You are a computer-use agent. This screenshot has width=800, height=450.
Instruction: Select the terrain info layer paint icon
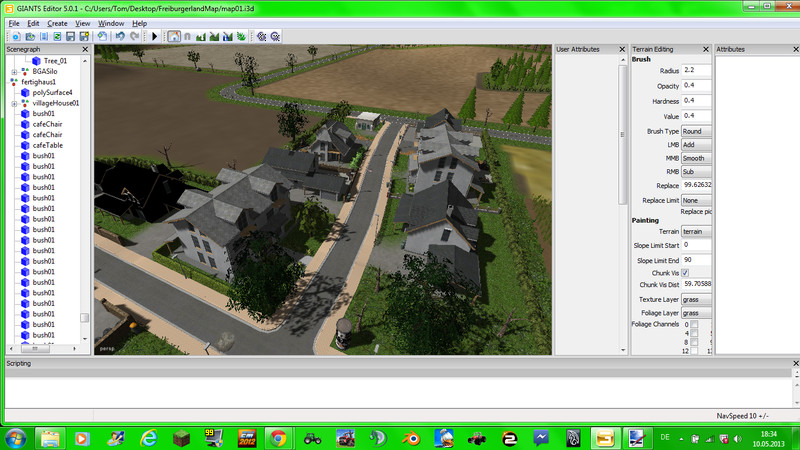click(x=228, y=36)
